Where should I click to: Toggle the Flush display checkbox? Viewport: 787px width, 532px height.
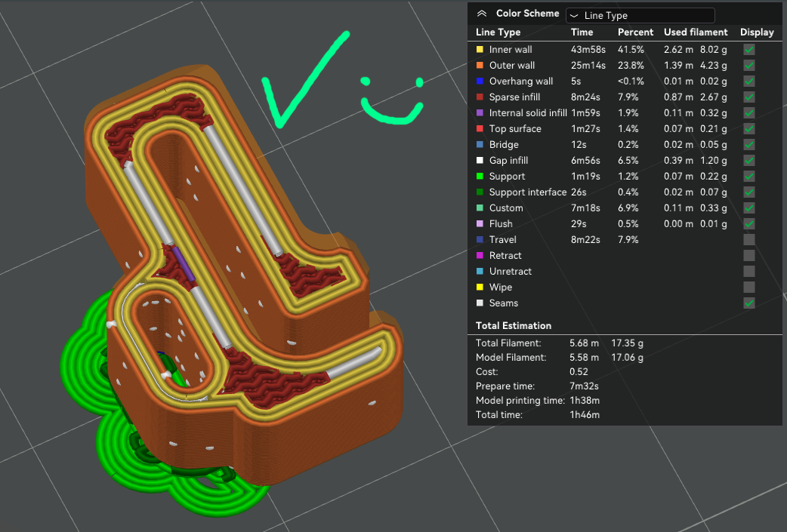pos(748,223)
